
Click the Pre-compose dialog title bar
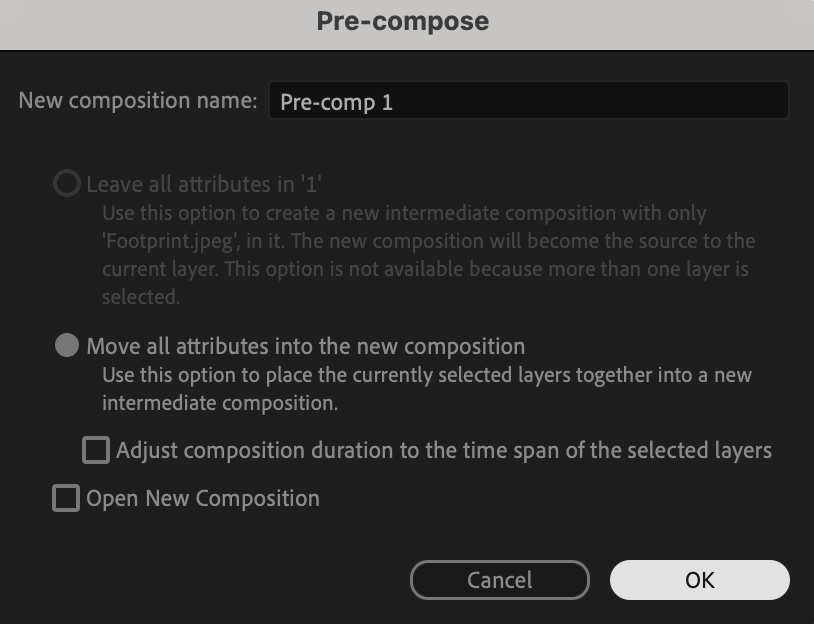403,21
